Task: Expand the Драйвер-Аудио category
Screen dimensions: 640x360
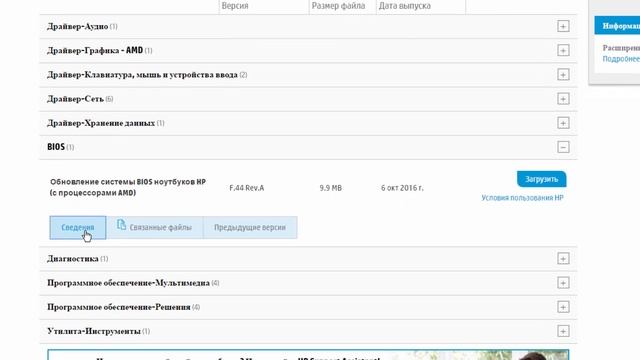Action: (x=563, y=26)
